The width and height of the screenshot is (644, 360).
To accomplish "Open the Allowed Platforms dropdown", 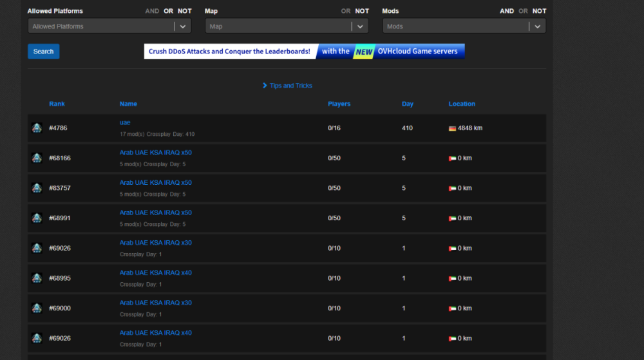I will (183, 26).
